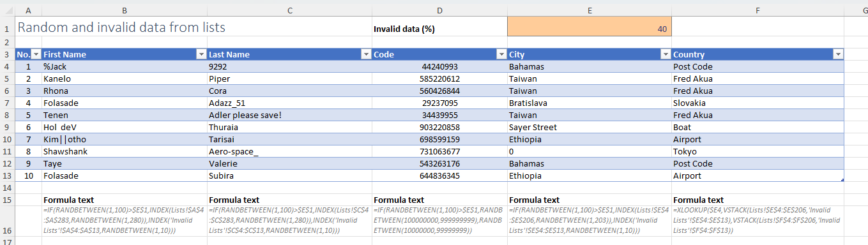This screenshot has height=245, width=868.
Task: Select the code cell 731063677
Action: pos(439,152)
